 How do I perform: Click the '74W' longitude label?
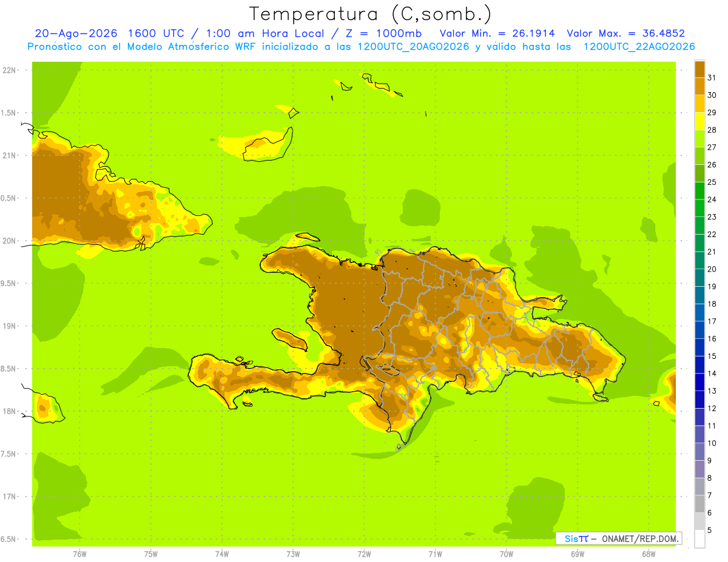[222, 554]
